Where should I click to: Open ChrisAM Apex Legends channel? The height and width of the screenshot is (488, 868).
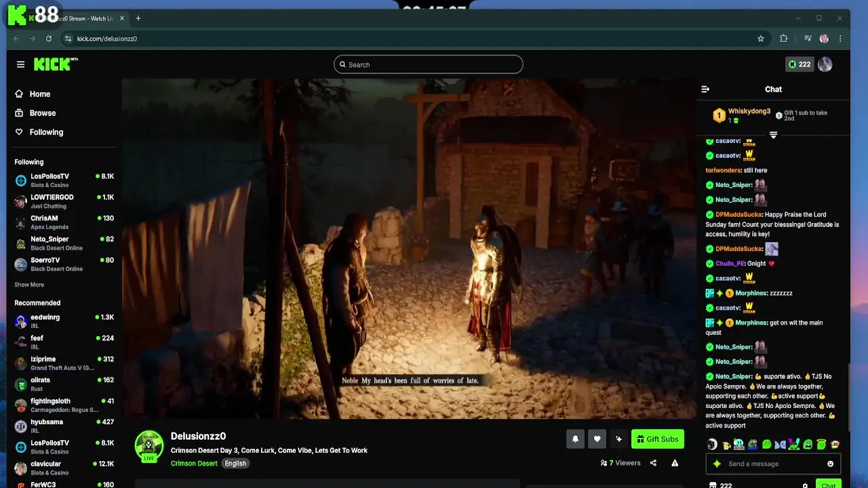coord(64,222)
